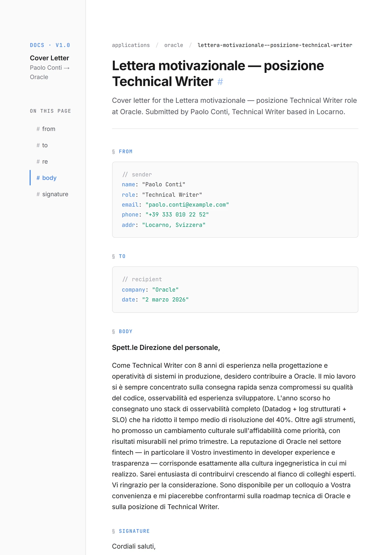392x555 pixels.
Task: Click the role line "Technical Writer" in code block
Action: 162,195
